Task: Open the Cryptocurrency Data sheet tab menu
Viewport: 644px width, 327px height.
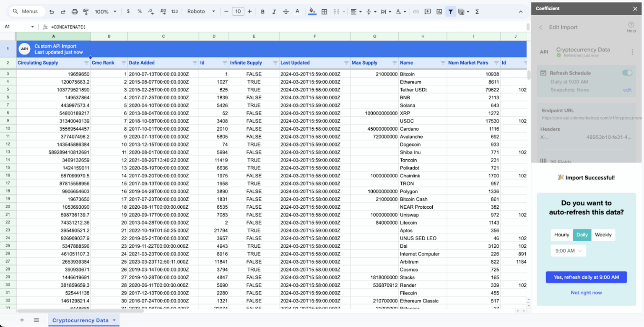Action: (114, 319)
